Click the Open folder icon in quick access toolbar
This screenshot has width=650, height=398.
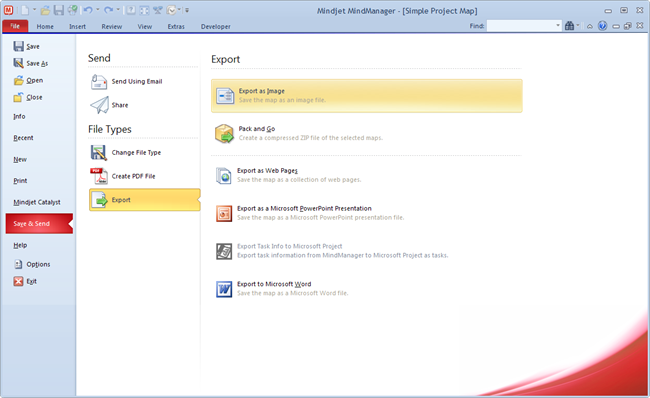(46, 10)
